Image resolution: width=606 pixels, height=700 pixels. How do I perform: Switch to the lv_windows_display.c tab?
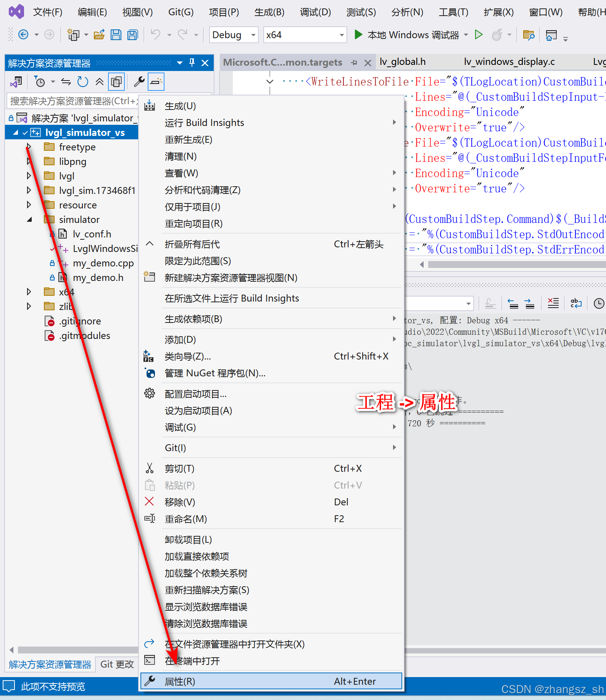click(x=509, y=62)
